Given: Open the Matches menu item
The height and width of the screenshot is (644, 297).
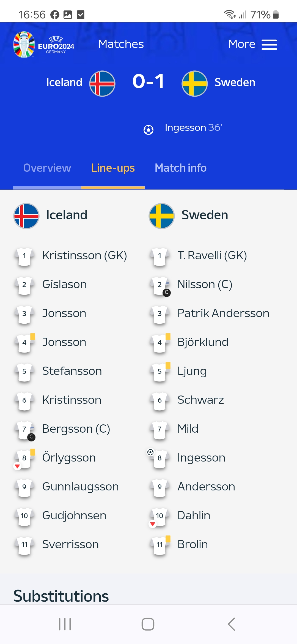Looking at the screenshot, I should (121, 44).
